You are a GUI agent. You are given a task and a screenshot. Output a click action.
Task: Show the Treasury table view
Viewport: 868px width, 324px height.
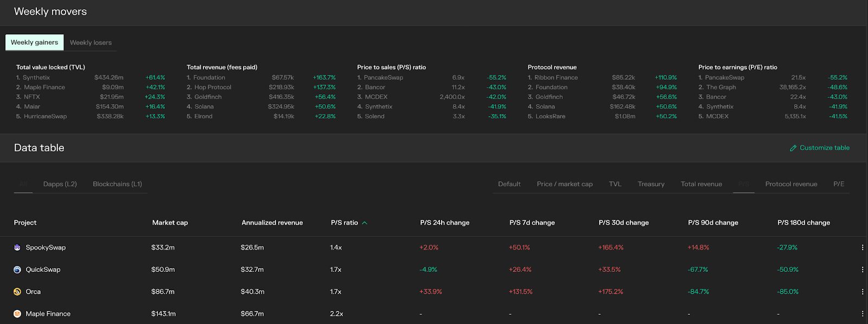651,184
